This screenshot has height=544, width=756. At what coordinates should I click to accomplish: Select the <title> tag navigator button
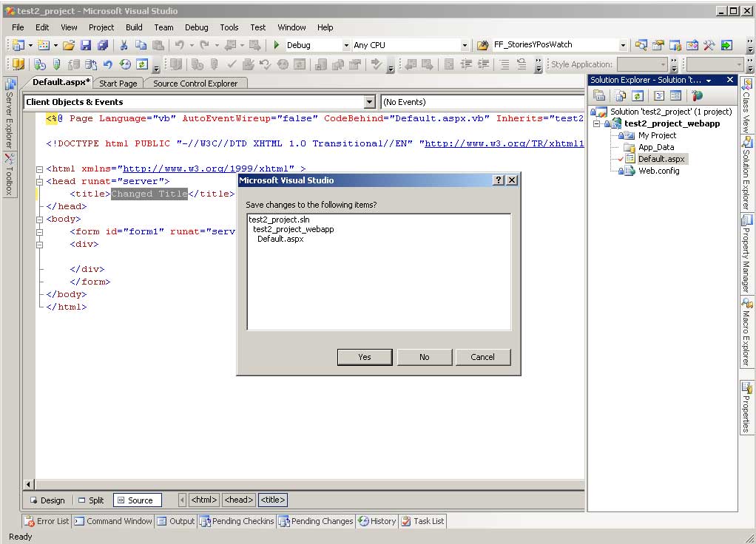tap(273, 500)
